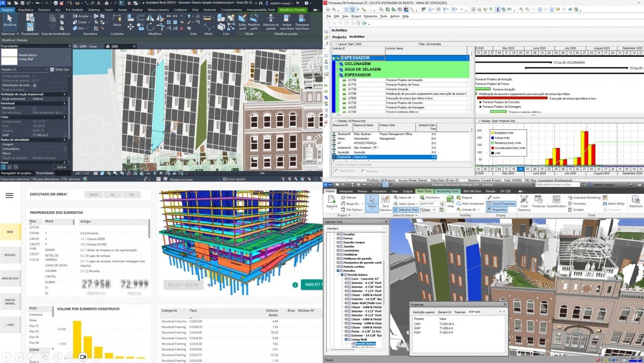Enable the Time Period checkbox in Primavera
Viewport: 644px width, 363px height.
coord(337,171)
